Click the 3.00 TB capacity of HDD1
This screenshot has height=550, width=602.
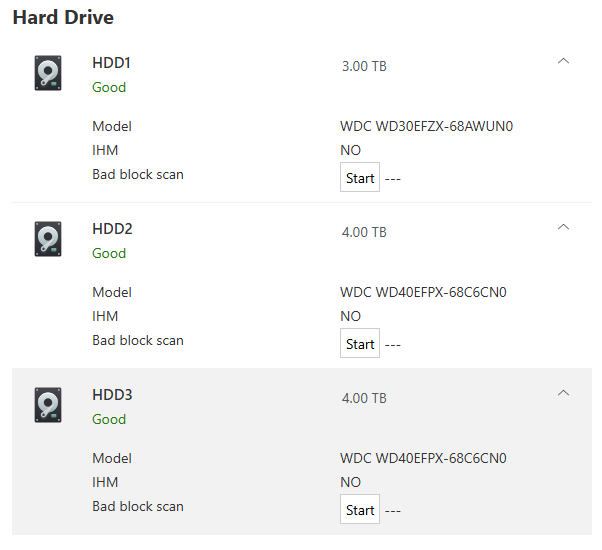pyautogui.click(x=364, y=66)
